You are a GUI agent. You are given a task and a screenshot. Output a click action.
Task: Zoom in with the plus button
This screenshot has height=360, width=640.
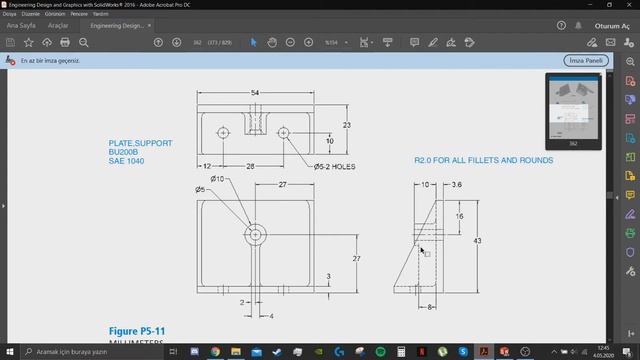[309, 42]
